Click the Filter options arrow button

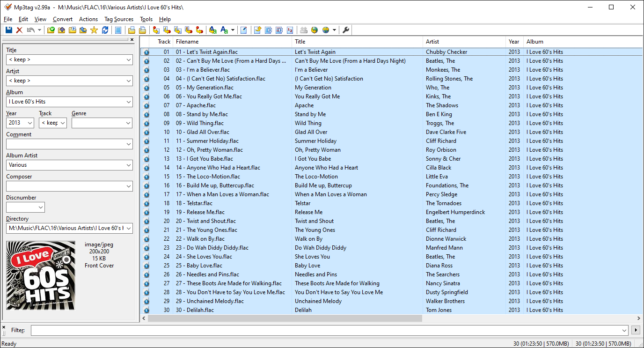pos(636,330)
